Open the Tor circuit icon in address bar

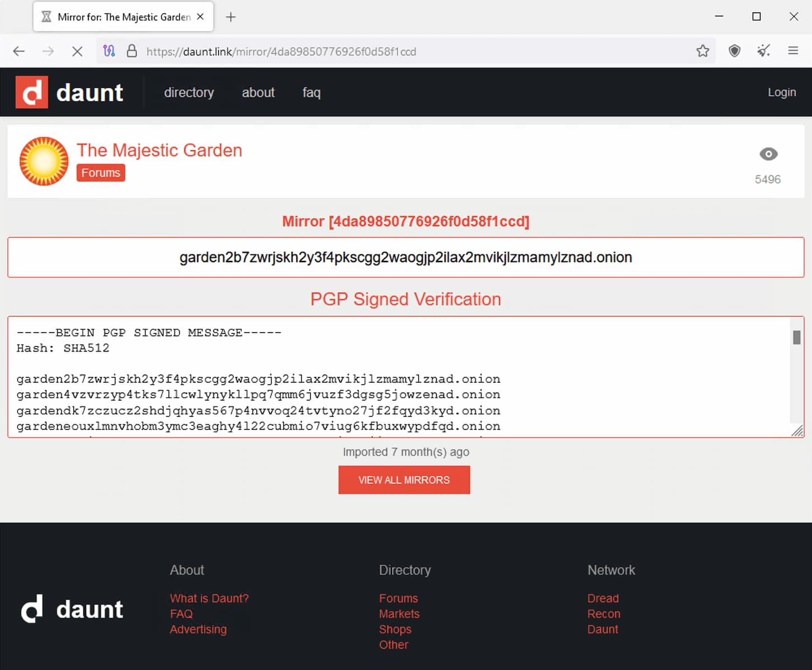click(109, 52)
